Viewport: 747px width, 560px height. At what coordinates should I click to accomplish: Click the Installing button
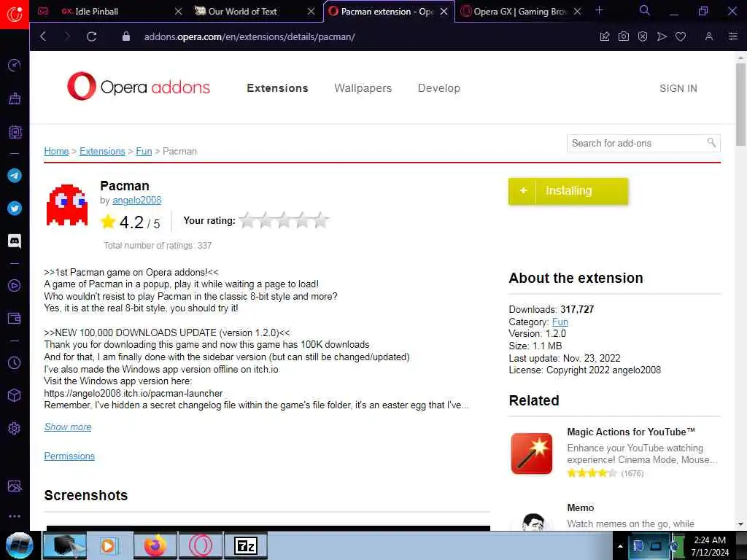(568, 192)
